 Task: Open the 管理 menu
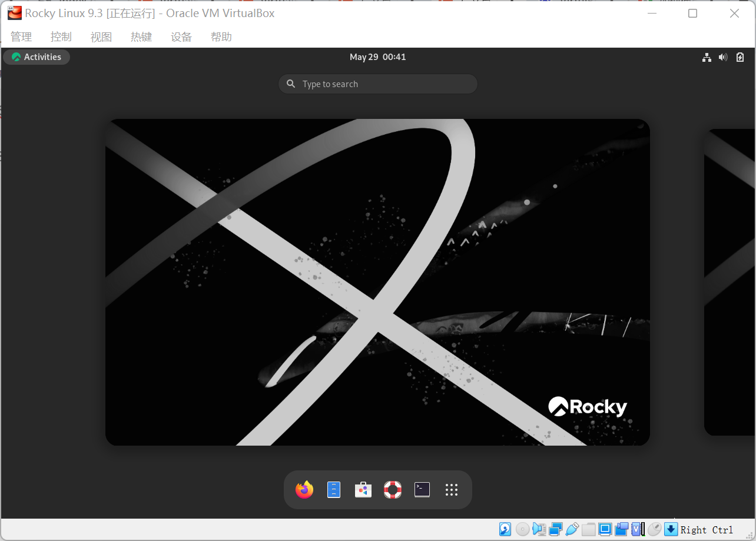[x=21, y=37]
